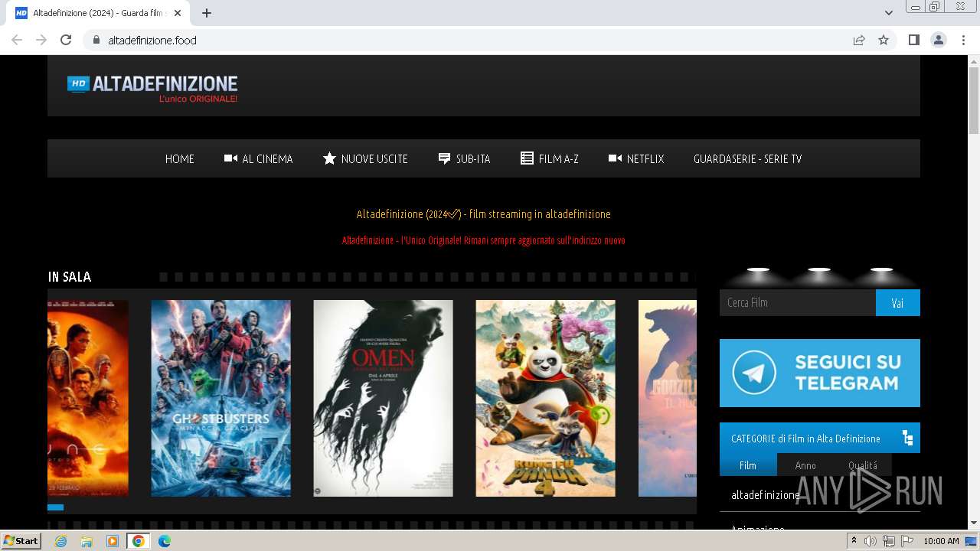Open the HOME menu item
Screen dimensions: 980x551
tap(180, 159)
